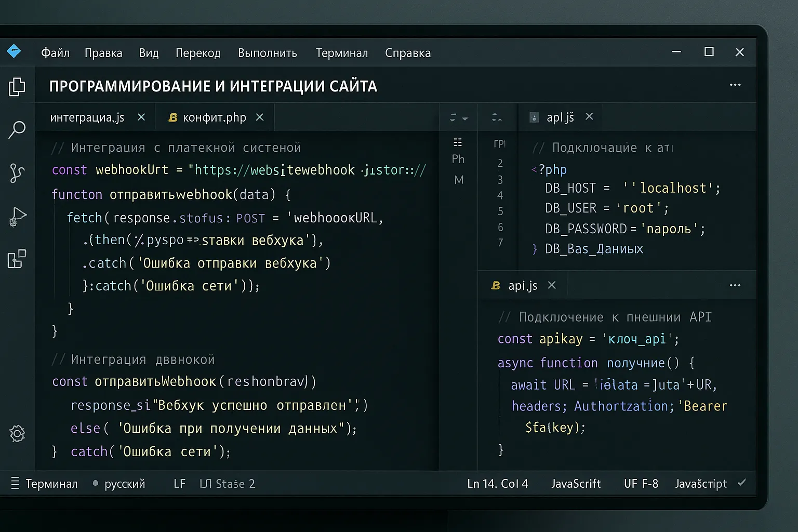
Task: Open the Выполнить menu
Action: tap(268, 52)
